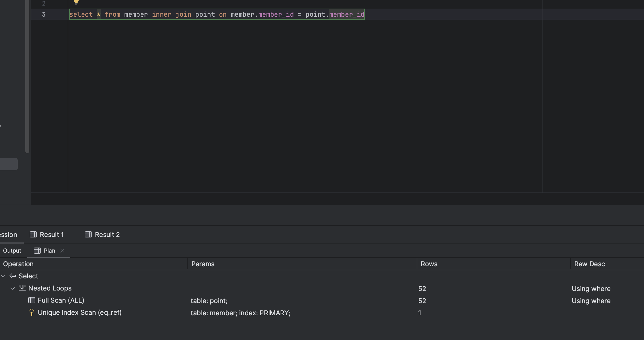Click the Plan tab table icon
This screenshot has width=644, height=340.
[37, 251]
